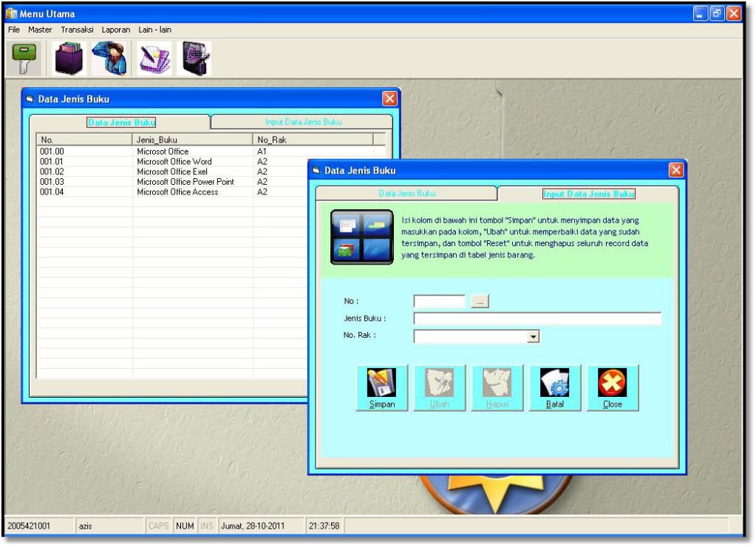Click the "Microsoft Office Power Point" cell
756x547 pixels.
point(185,182)
